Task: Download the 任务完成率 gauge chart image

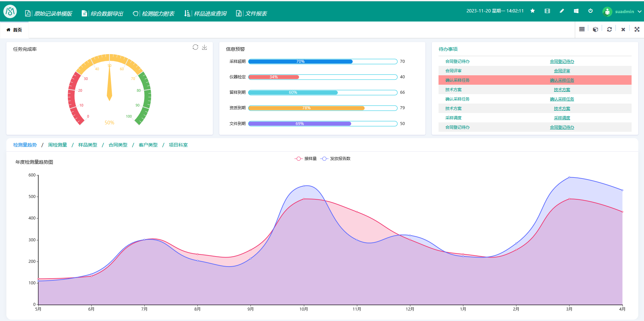Action: click(204, 47)
